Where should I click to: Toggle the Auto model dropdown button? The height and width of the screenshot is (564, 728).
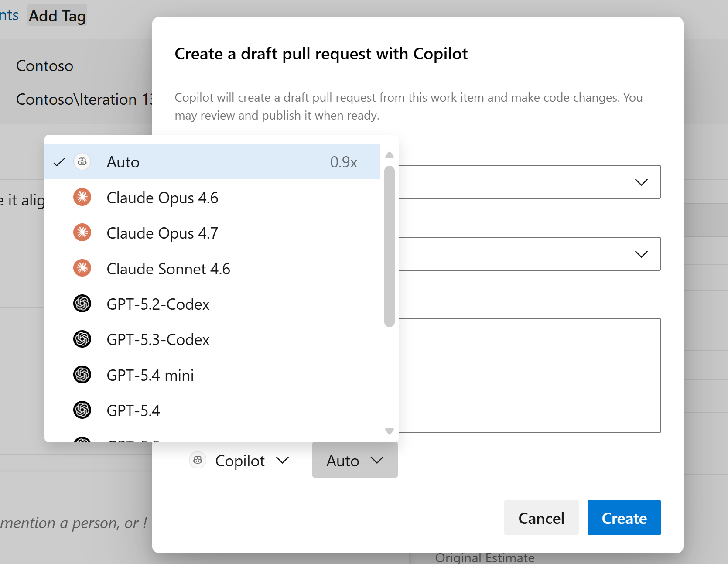point(355,461)
